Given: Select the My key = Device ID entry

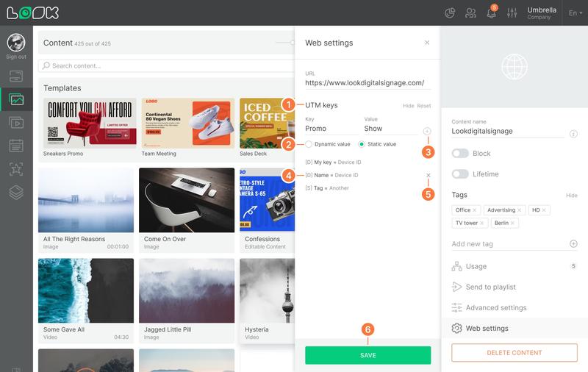Looking at the screenshot, I should [x=333, y=162].
